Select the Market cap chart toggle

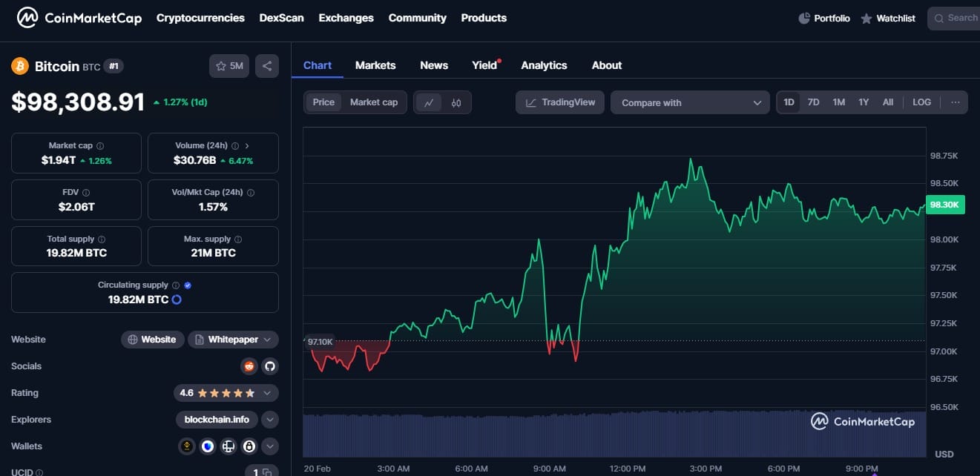coord(374,102)
